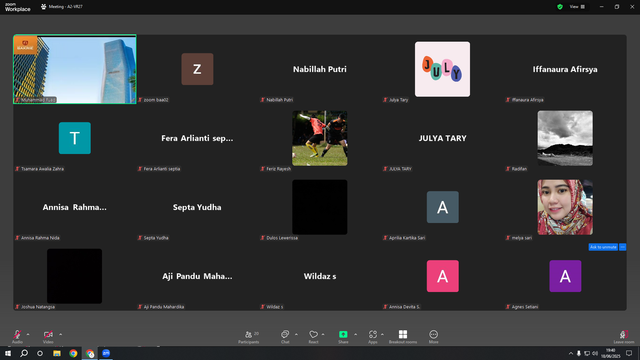Viewport: 640px width, 360px height.
Task: Expand reaction options arrow beside React
Action: (x=323, y=334)
